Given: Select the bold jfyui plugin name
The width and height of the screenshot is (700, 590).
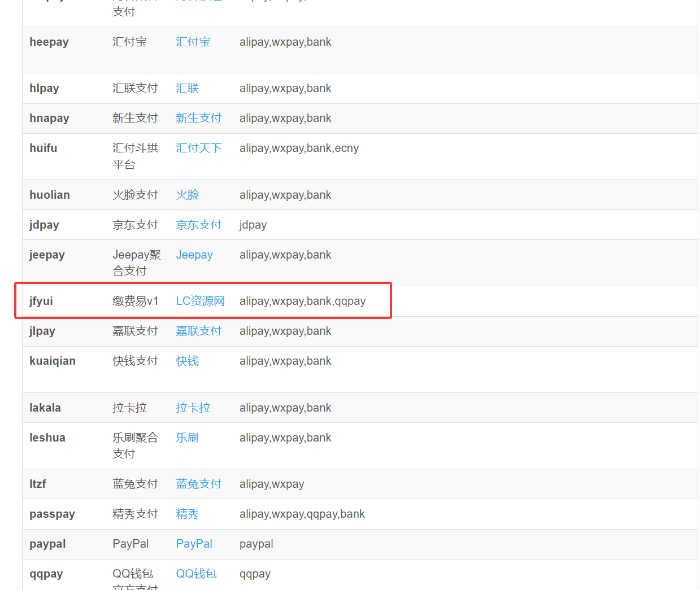Looking at the screenshot, I should tap(41, 301).
